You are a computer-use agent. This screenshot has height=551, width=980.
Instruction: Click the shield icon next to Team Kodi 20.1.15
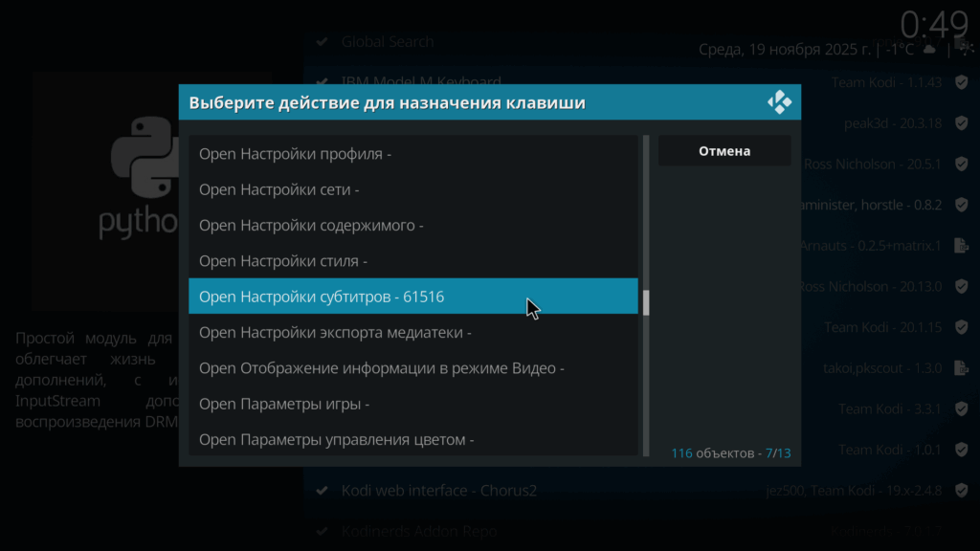(x=961, y=327)
